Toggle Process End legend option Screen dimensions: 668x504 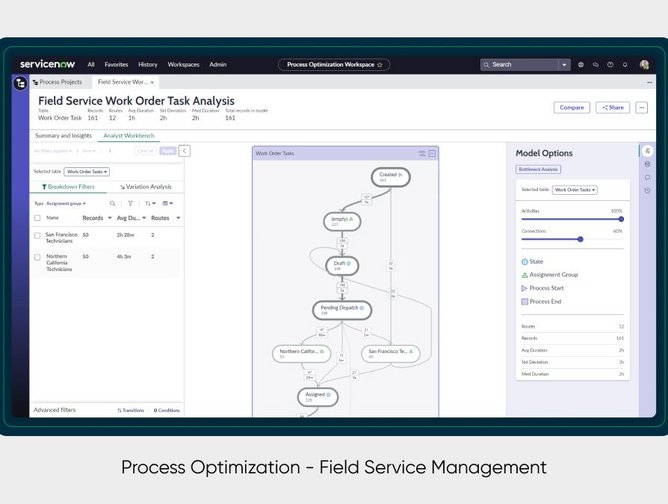click(x=541, y=301)
